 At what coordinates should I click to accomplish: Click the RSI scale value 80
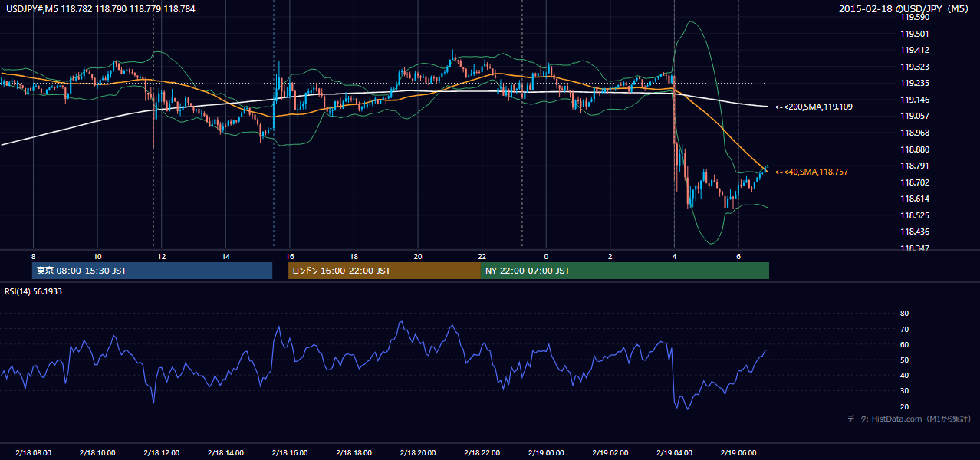(x=904, y=314)
